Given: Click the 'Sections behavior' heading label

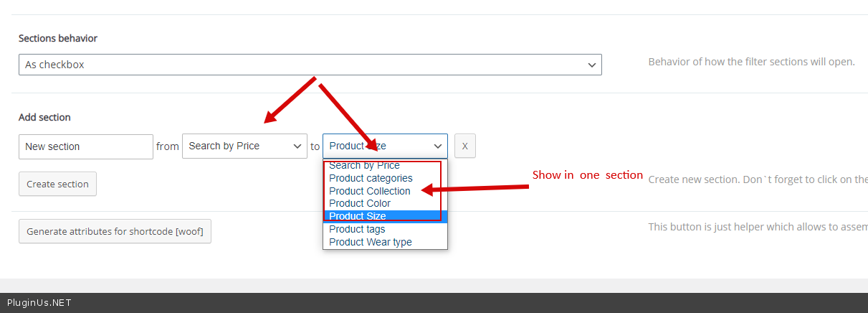Looking at the screenshot, I should 58,39.
